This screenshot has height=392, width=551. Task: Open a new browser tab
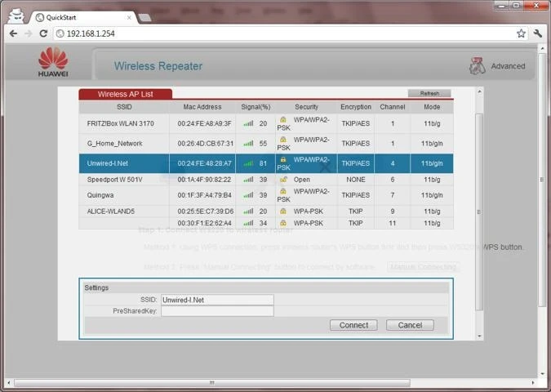(x=144, y=18)
